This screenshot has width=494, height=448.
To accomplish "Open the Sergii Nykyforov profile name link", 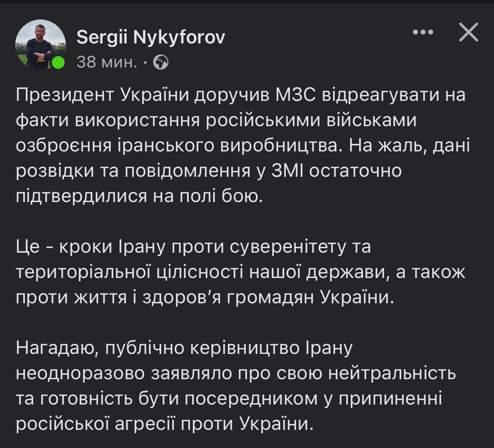I will pos(151,38).
